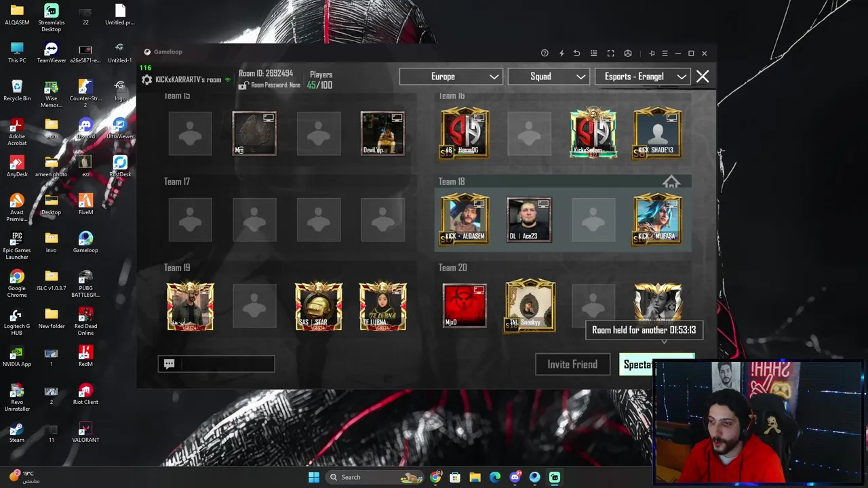Select player MjxD in Team 20
Viewport: 868px width, 488px height.
[465, 306]
